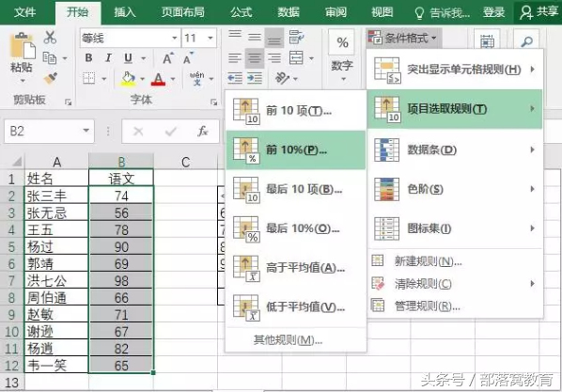Click the fx insert function icon

(x=203, y=132)
